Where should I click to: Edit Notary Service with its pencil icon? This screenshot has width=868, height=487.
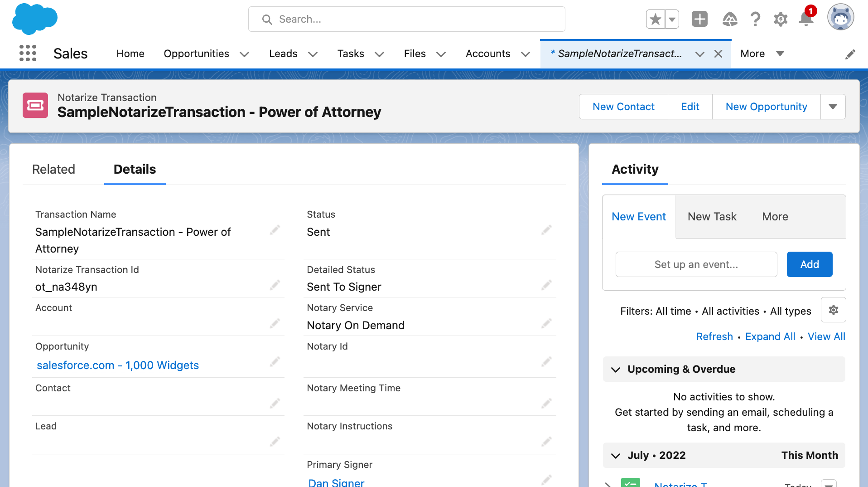click(546, 323)
